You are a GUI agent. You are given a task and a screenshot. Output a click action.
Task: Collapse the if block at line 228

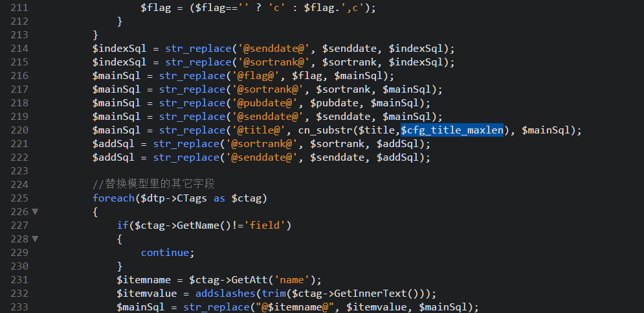[x=35, y=239]
